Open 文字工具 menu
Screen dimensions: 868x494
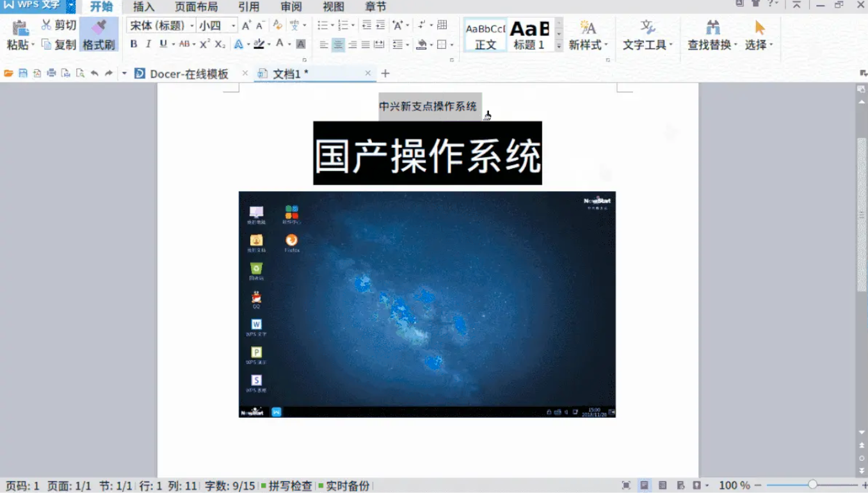point(648,35)
